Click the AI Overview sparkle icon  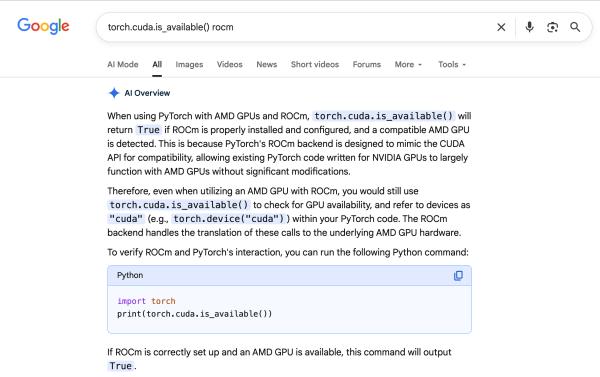pyautogui.click(x=114, y=93)
